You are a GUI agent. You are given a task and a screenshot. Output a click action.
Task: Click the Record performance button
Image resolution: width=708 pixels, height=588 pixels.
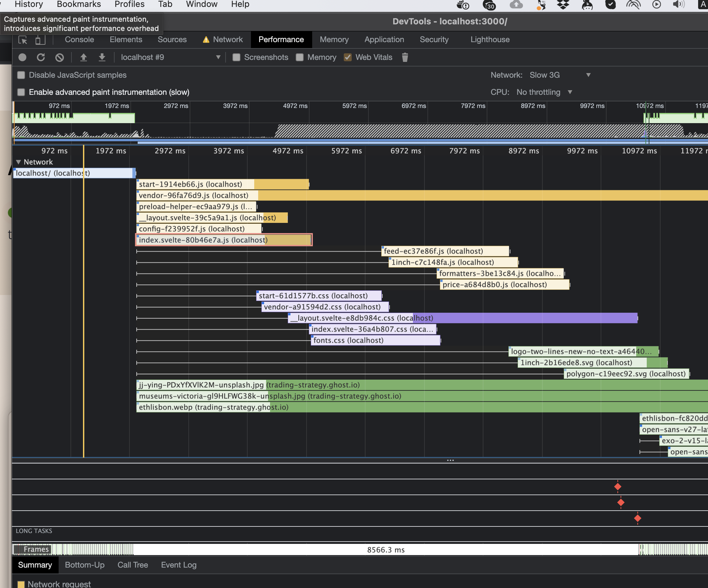coord(22,57)
